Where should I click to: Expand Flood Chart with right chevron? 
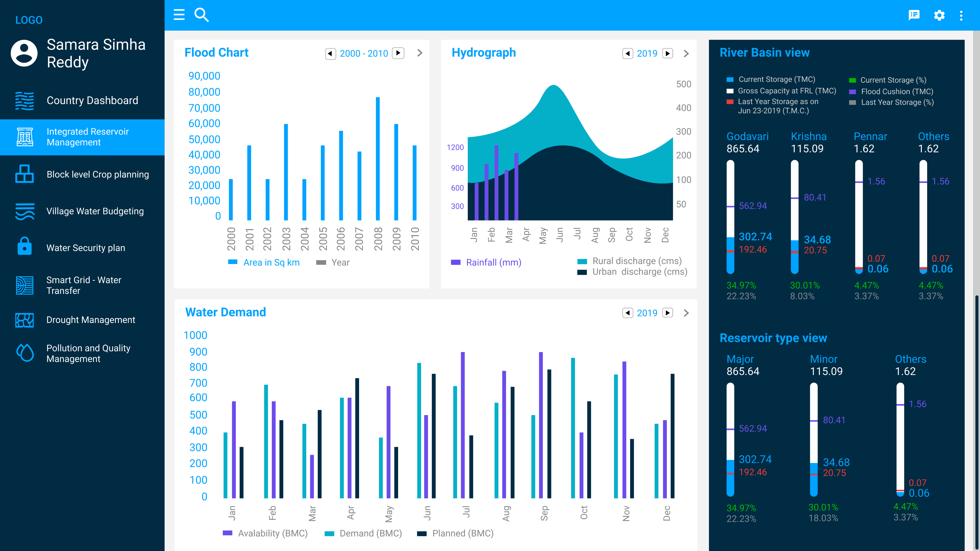(420, 53)
